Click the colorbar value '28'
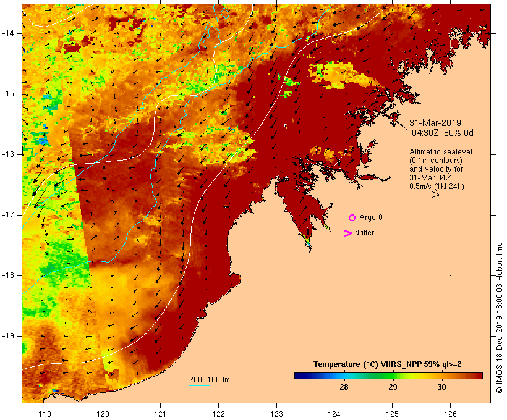 click(x=344, y=387)
